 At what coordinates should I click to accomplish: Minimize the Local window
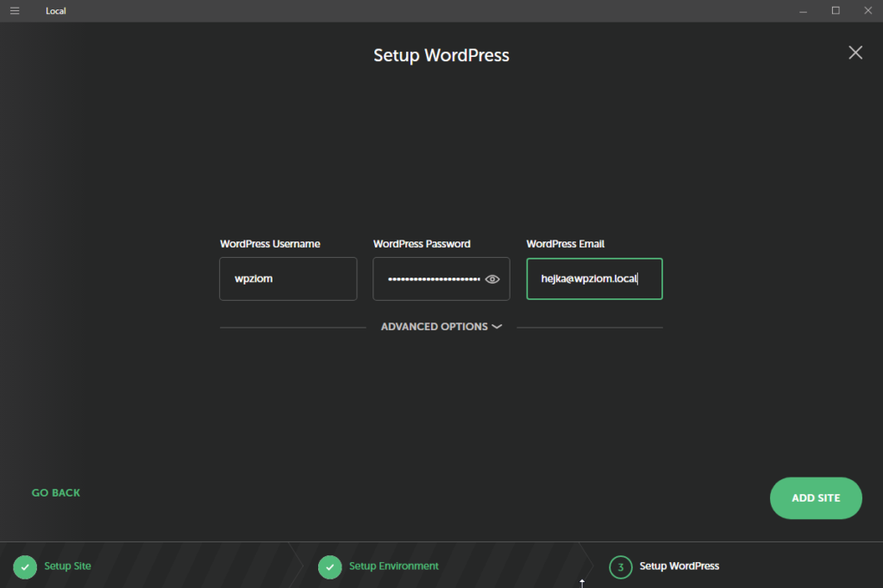(803, 10)
